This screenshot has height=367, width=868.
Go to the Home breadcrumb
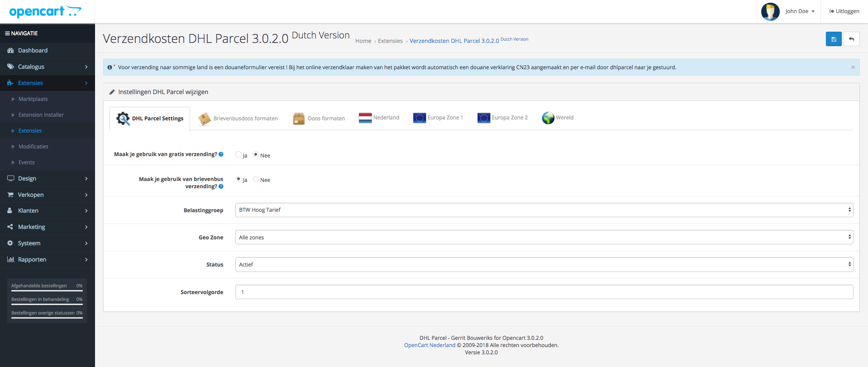click(x=363, y=41)
